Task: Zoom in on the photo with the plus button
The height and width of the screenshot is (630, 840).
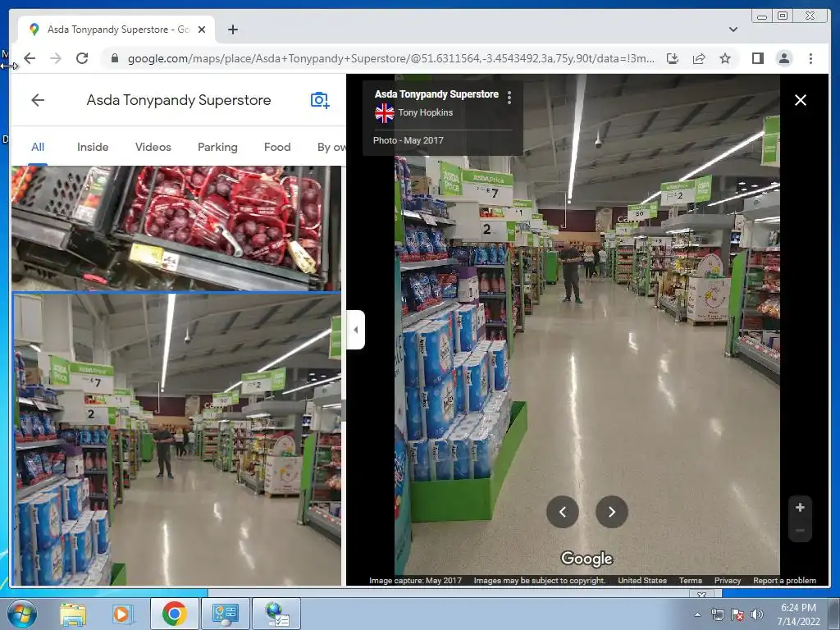Action: coord(800,507)
